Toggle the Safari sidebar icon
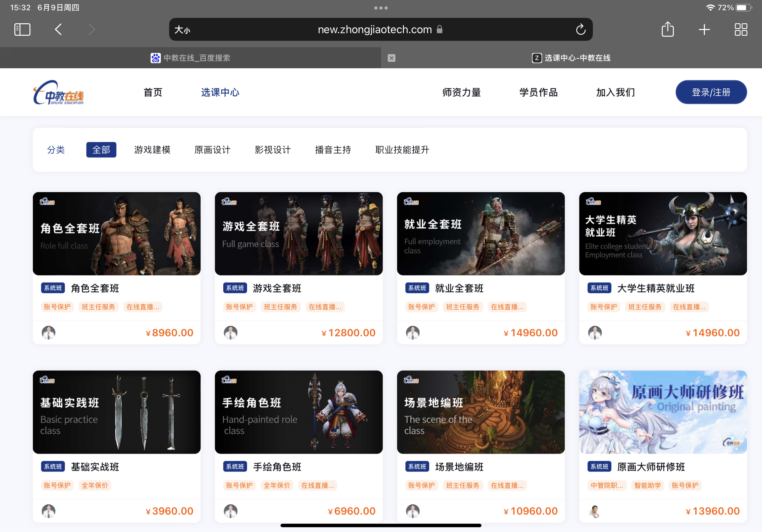 22,30
